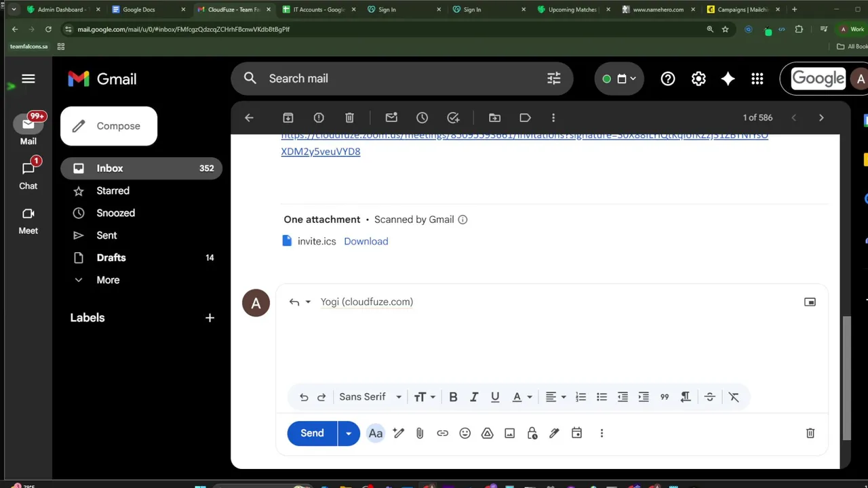Discard the draft reply trash icon
This screenshot has width=868, height=488.
pyautogui.click(x=810, y=433)
